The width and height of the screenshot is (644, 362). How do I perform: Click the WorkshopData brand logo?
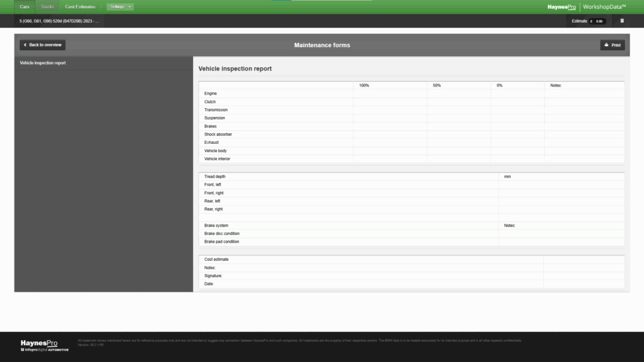pyautogui.click(x=604, y=7)
